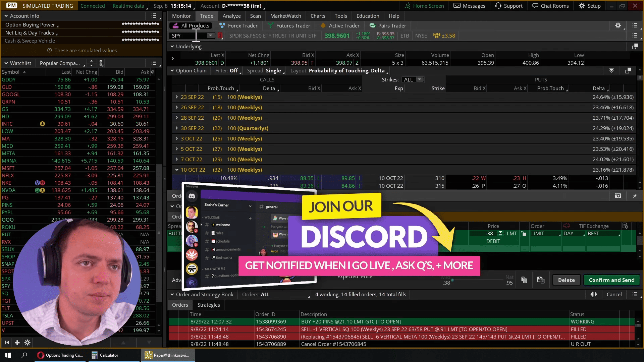Open the Messages envelope icon
This screenshot has width=644, height=362.
(x=457, y=6)
